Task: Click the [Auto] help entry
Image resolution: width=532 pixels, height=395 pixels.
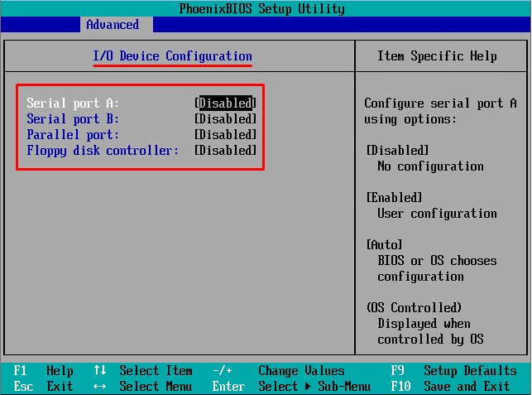Action: pyautogui.click(x=384, y=244)
